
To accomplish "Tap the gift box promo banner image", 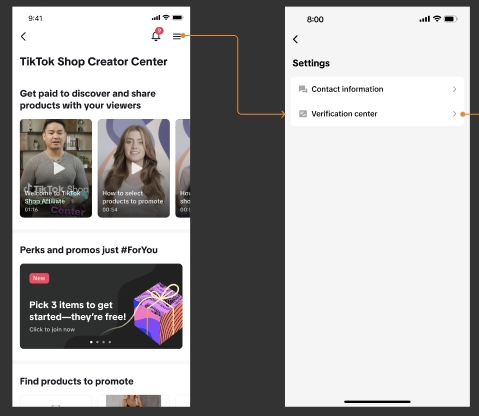I will pyautogui.click(x=157, y=313).
